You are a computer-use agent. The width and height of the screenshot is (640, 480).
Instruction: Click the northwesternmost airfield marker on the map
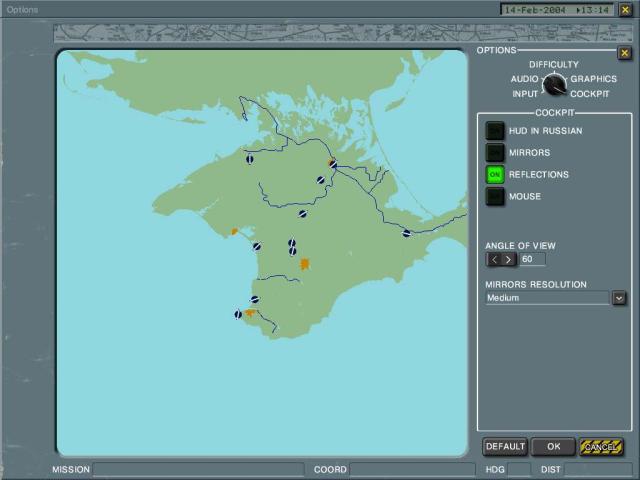(x=250, y=158)
